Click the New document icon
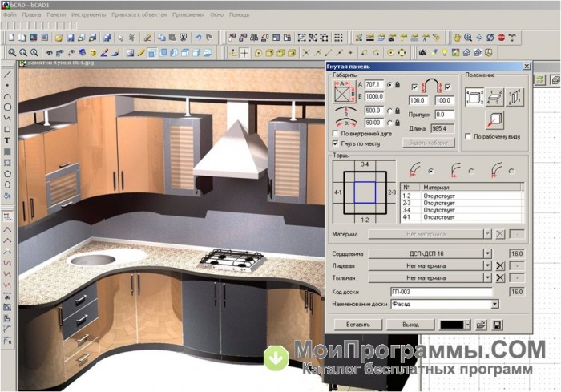Image resolution: width=561 pixels, height=392 pixels. click(x=11, y=38)
